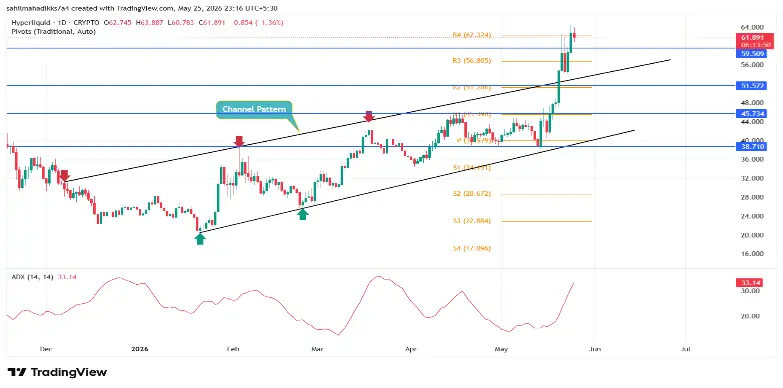This screenshot has width=783, height=388.
Task: Click the 0.854 (1.36%) change value
Action: click(259, 22)
